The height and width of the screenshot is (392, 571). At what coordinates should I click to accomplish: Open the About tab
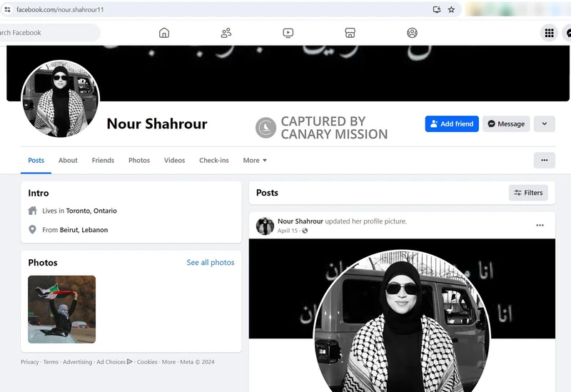(68, 160)
